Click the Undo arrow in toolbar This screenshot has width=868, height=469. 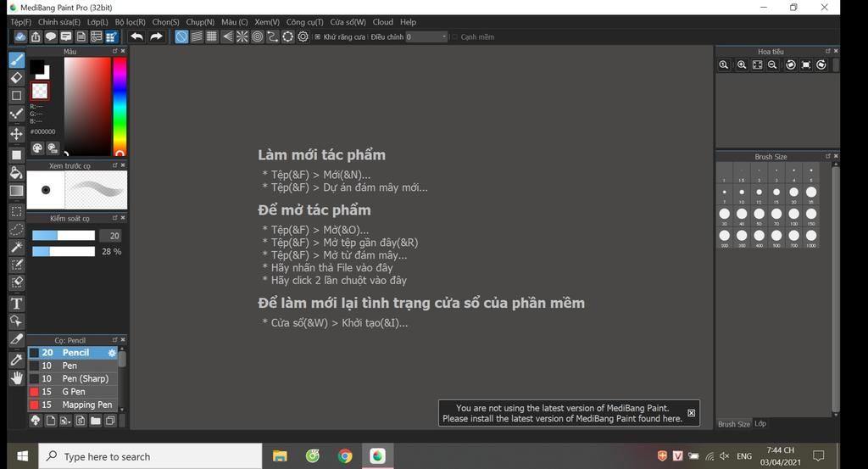pos(136,36)
